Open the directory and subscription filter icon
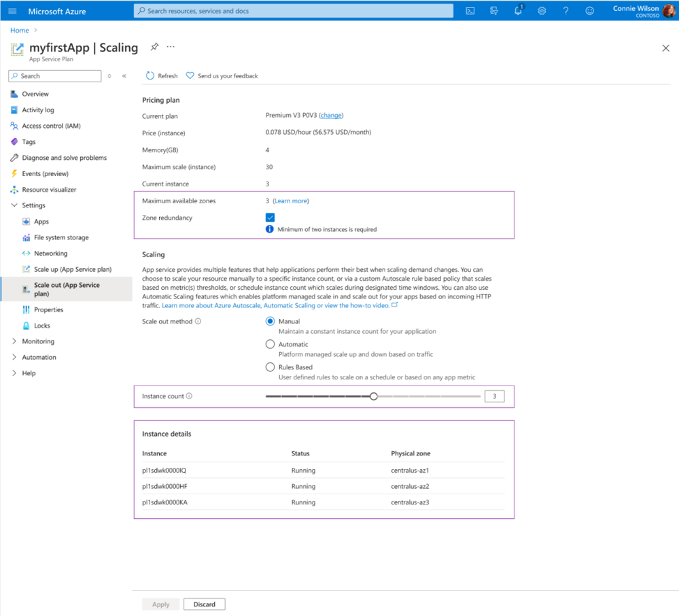Image resolution: width=679 pixels, height=616 pixels. pyautogui.click(x=494, y=12)
